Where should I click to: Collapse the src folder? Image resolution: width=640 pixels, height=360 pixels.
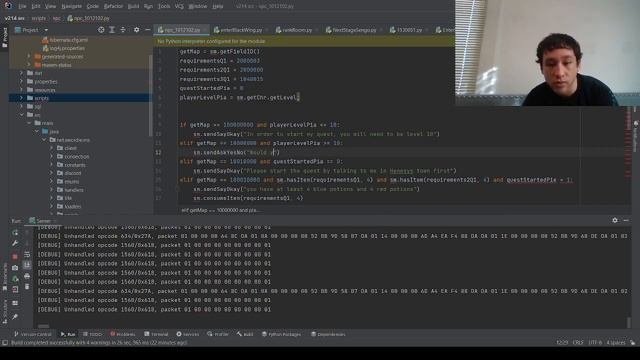pyautogui.click(x=21, y=115)
